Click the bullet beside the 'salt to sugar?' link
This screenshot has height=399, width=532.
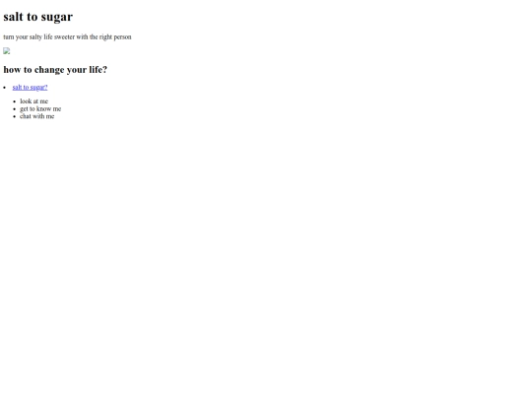click(5, 88)
